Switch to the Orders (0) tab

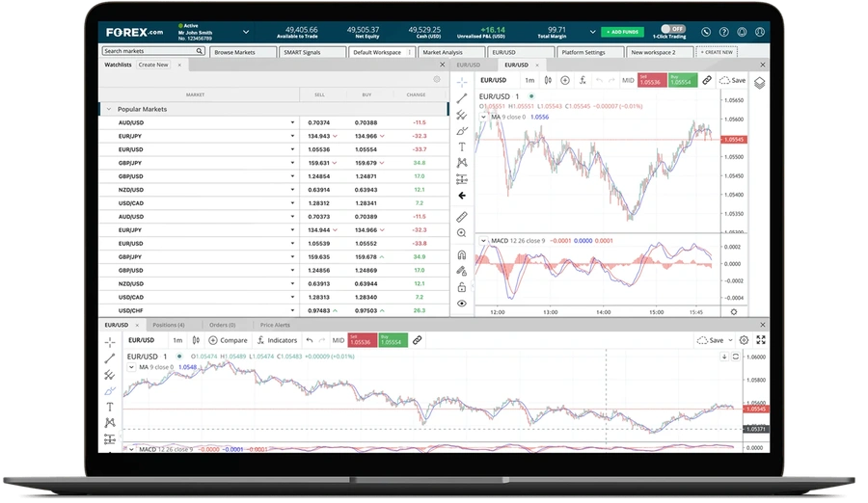(222, 325)
